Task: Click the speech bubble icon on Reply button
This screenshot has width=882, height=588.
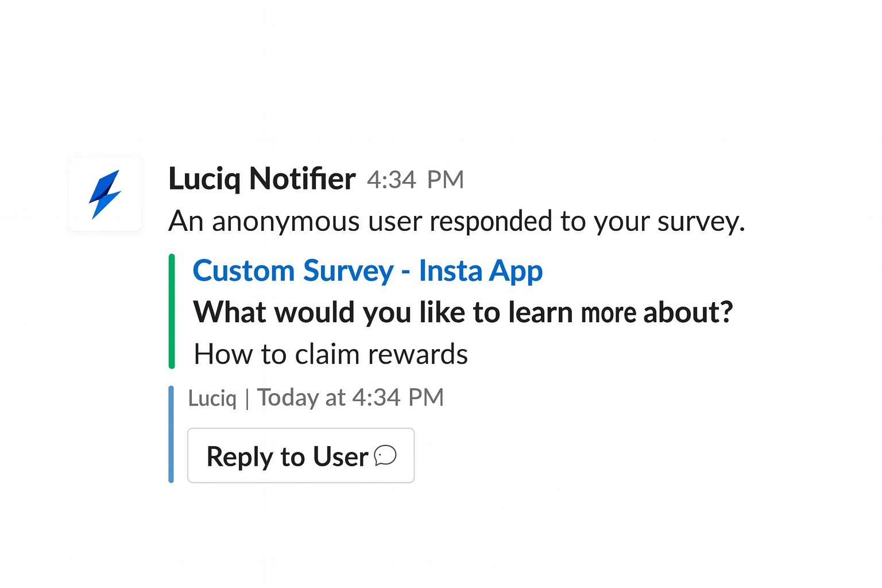Action: pyautogui.click(x=385, y=456)
